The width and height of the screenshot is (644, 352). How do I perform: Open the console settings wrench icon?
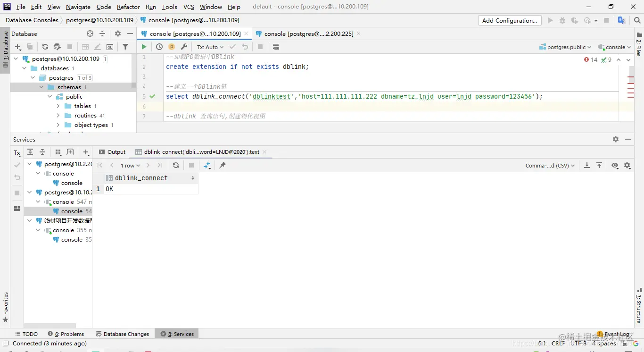click(x=184, y=47)
